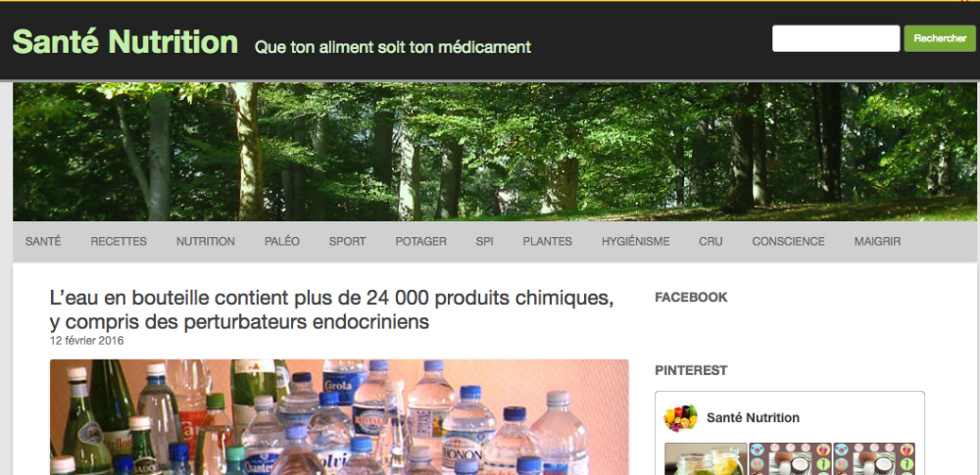Click the FACEBOOK sidebar heading

(x=691, y=298)
